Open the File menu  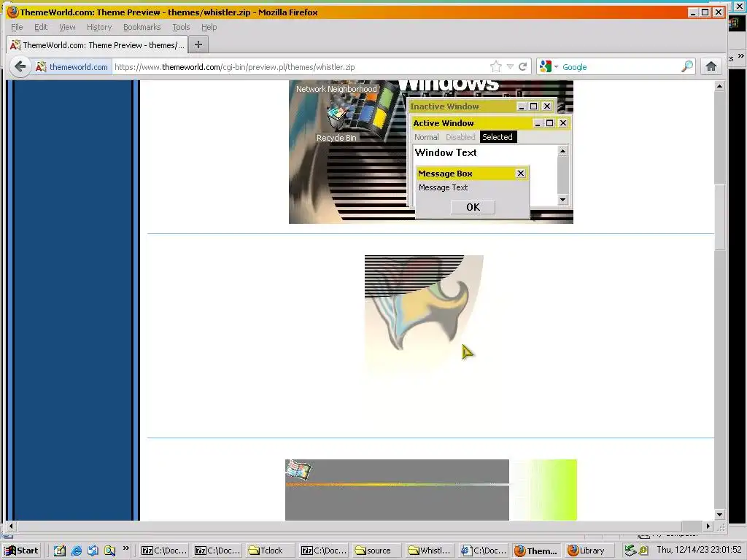point(17,27)
